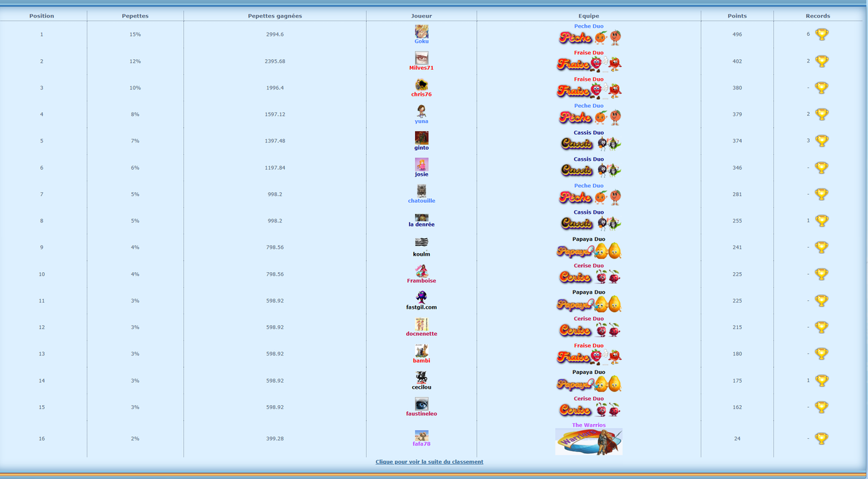This screenshot has height=479, width=868.
Task: Open the chris76 player name link
Action: click(x=421, y=94)
